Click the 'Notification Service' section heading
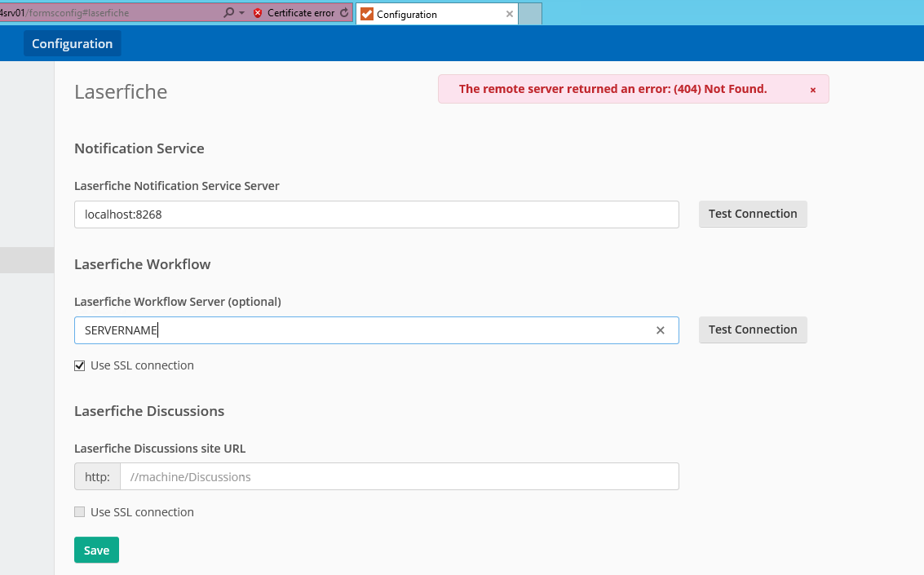This screenshot has height=575, width=924. click(x=139, y=148)
